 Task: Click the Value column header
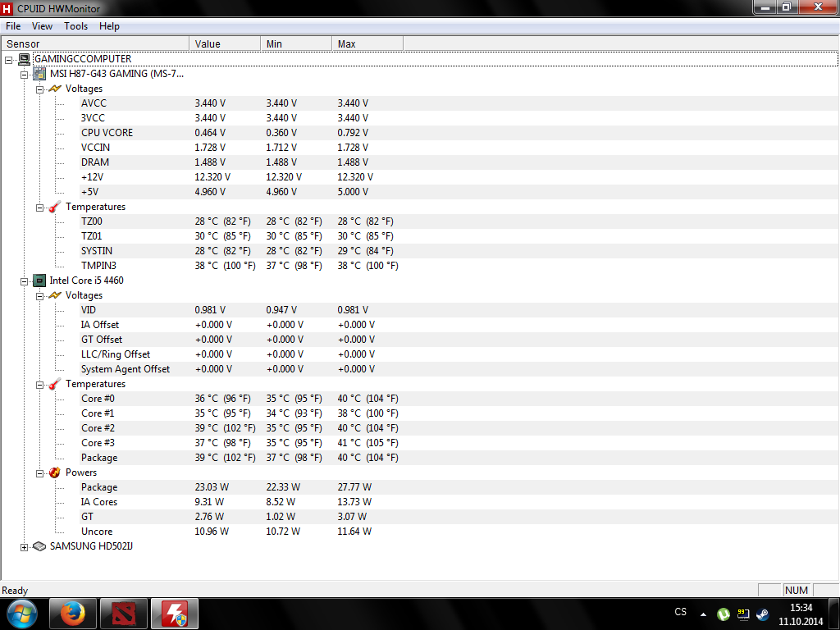225,44
